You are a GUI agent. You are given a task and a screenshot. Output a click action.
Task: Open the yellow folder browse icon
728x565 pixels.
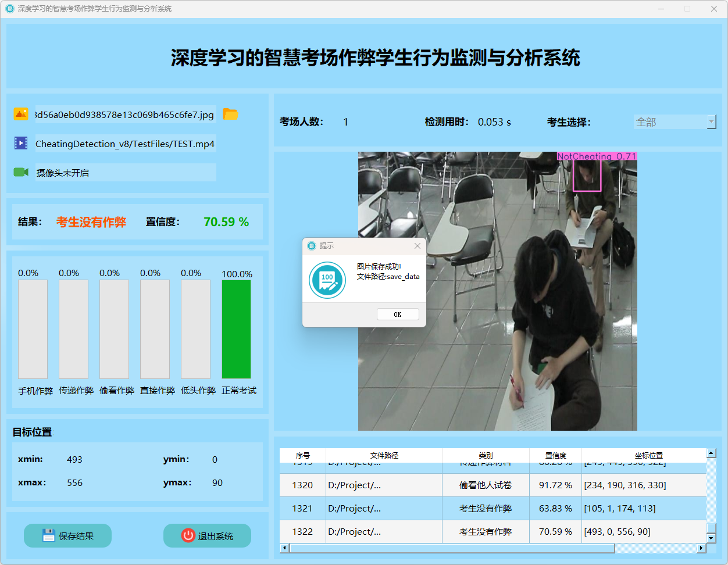click(230, 115)
